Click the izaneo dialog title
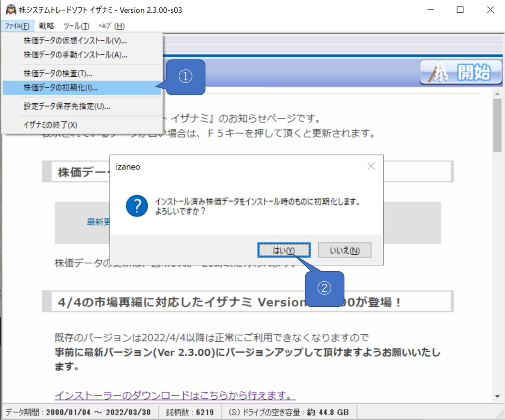505x420 pixels. [x=128, y=167]
